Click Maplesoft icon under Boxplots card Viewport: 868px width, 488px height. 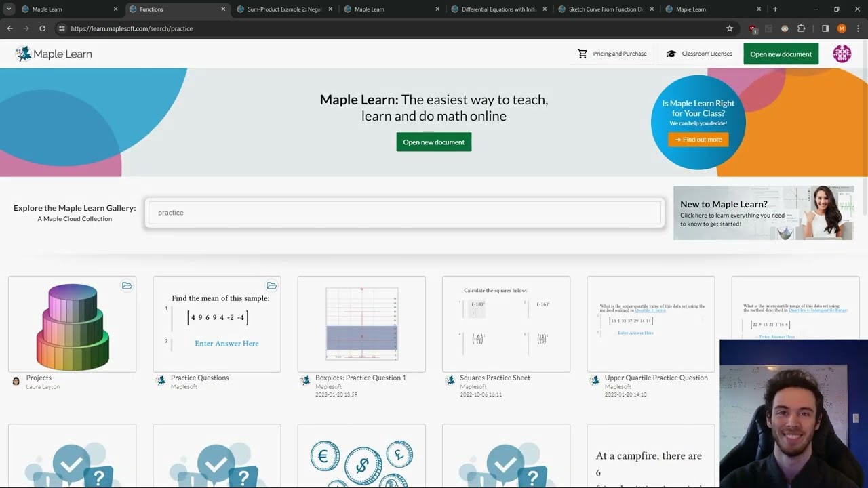click(x=305, y=382)
